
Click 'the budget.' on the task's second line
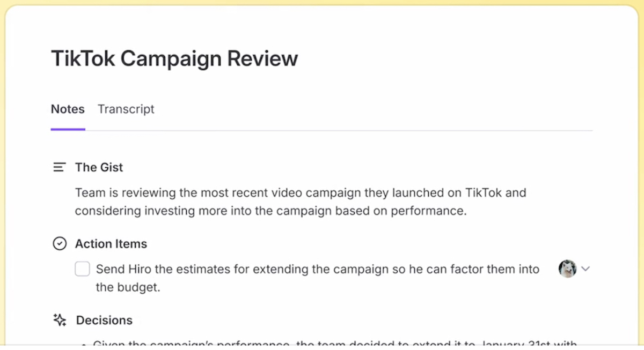coord(128,287)
